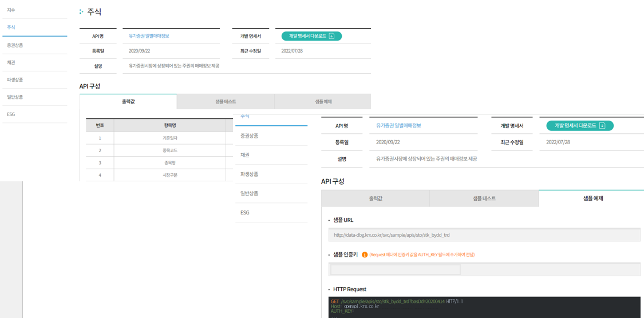Select 주식 in the background page sidebar

(x=34, y=27)
